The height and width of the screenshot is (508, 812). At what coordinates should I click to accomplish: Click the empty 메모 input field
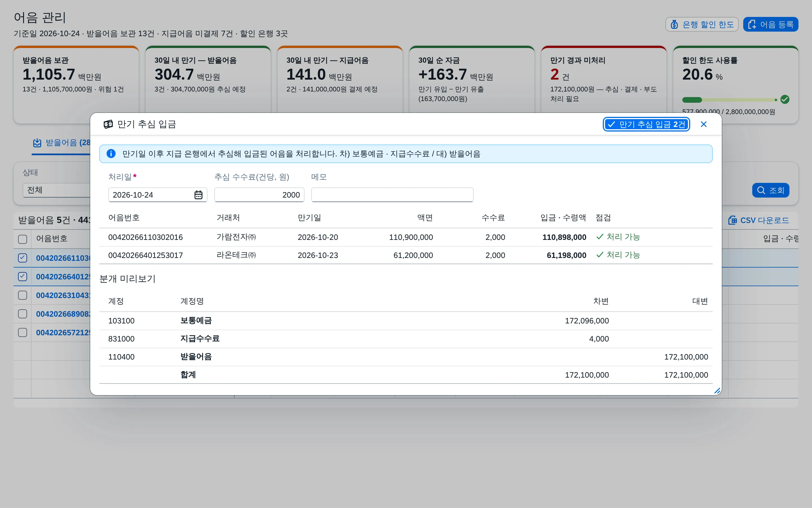point(392,195)
